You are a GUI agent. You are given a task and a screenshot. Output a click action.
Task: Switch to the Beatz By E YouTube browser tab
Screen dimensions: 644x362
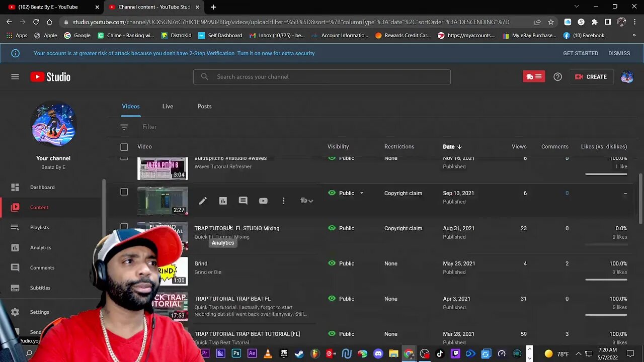53,7
